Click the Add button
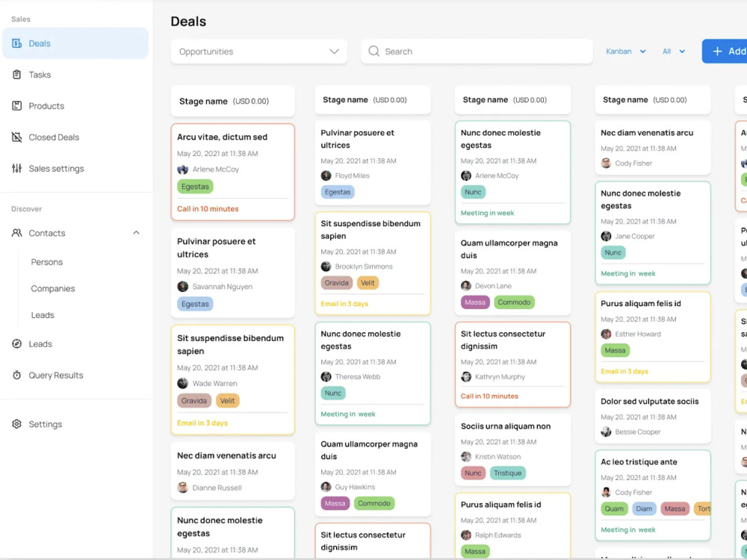This screenshot has width=747, height=560. 724,51
